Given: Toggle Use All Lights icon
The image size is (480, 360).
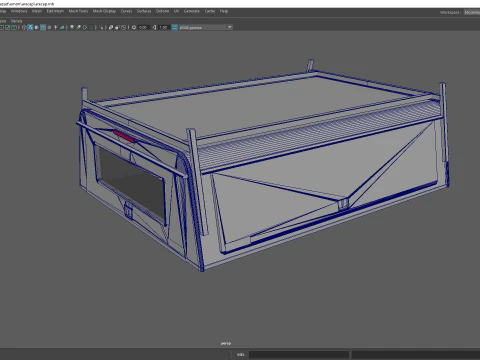Looking at the screenshot, I should 56,27.
